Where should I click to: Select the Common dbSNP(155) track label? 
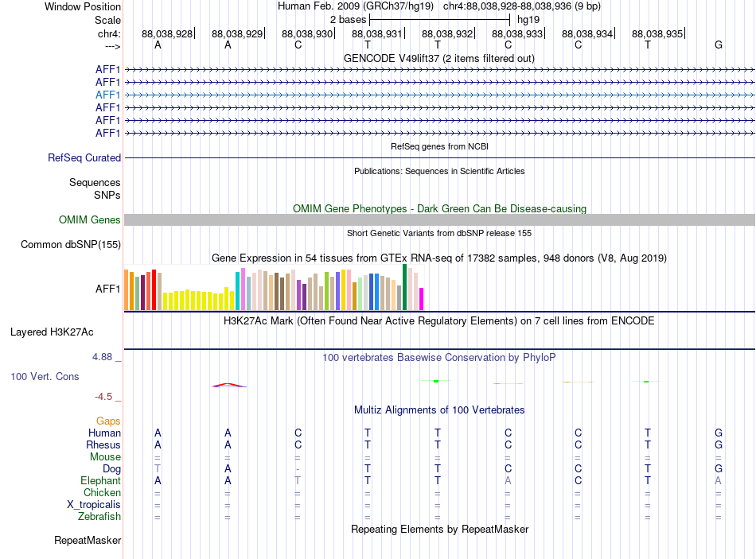coord(71,245)
